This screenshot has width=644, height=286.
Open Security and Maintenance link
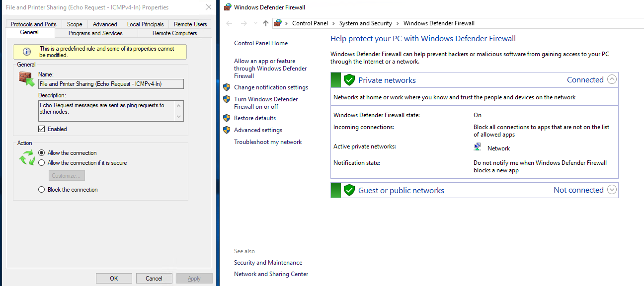(268, 263)
